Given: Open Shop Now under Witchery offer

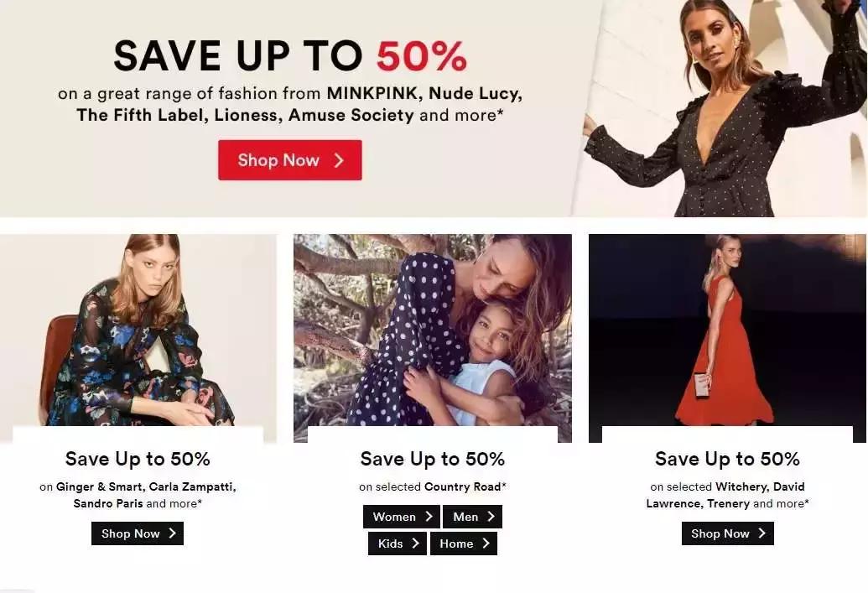Looking at the screenshot, I should pyautogui.click(x=727, y=533).
